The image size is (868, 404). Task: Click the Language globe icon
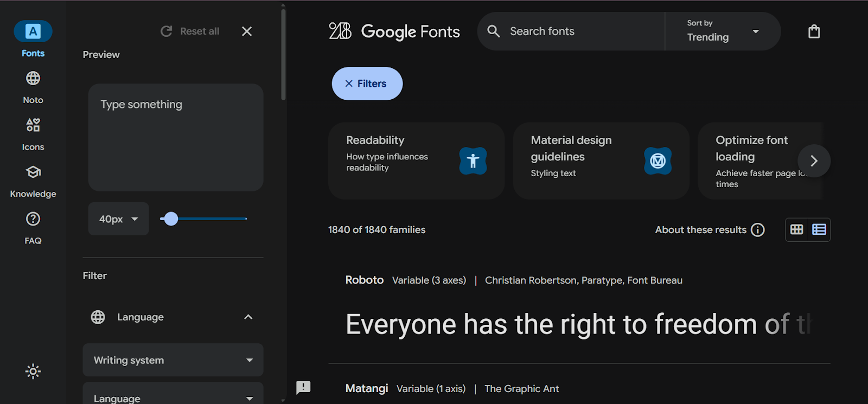coord(98,317)
